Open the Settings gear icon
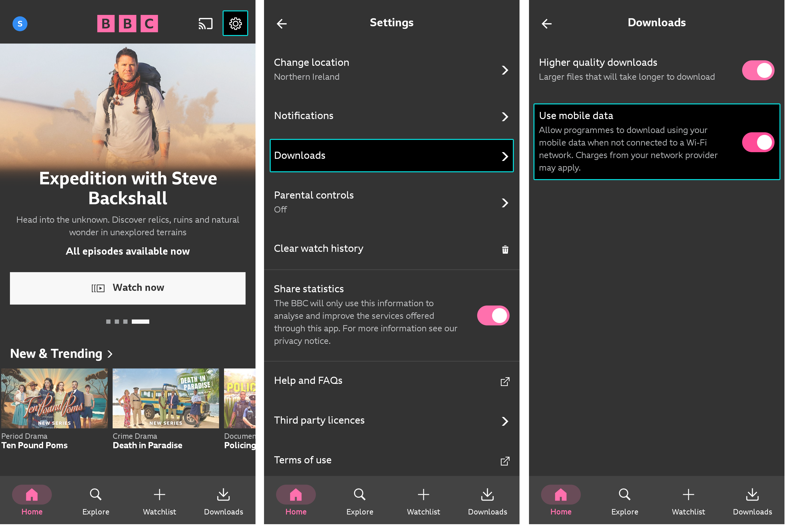 [x=235, y=23]
